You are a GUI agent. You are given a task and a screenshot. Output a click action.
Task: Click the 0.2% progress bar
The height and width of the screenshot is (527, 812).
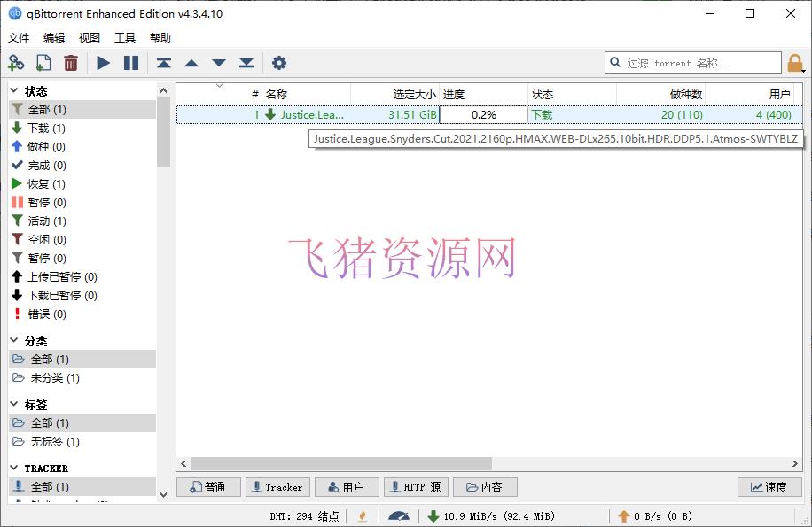point(484,114)
